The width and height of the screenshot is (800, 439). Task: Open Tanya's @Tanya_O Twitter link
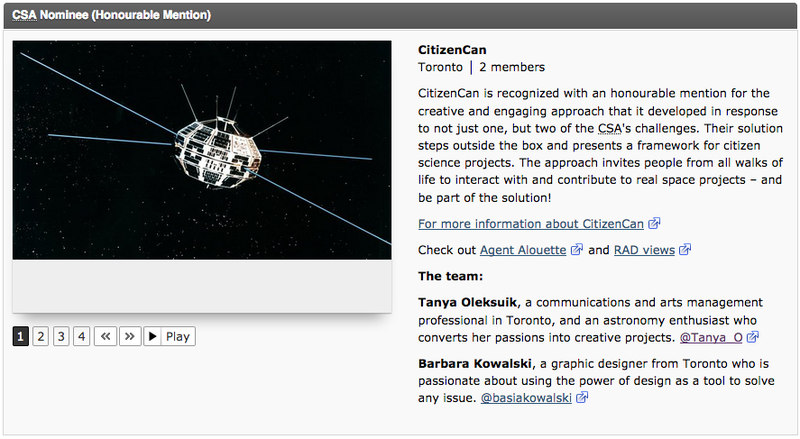point(712,338)
